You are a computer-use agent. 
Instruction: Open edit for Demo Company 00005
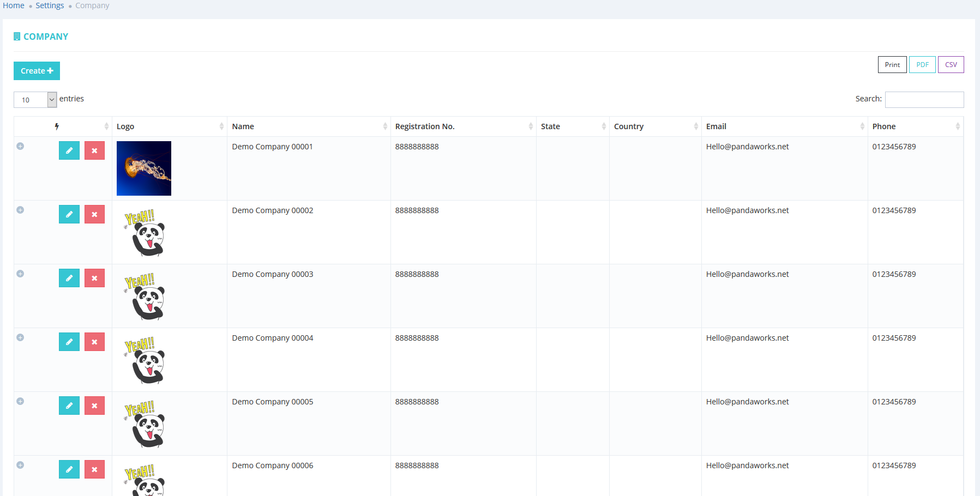(69, 406)
